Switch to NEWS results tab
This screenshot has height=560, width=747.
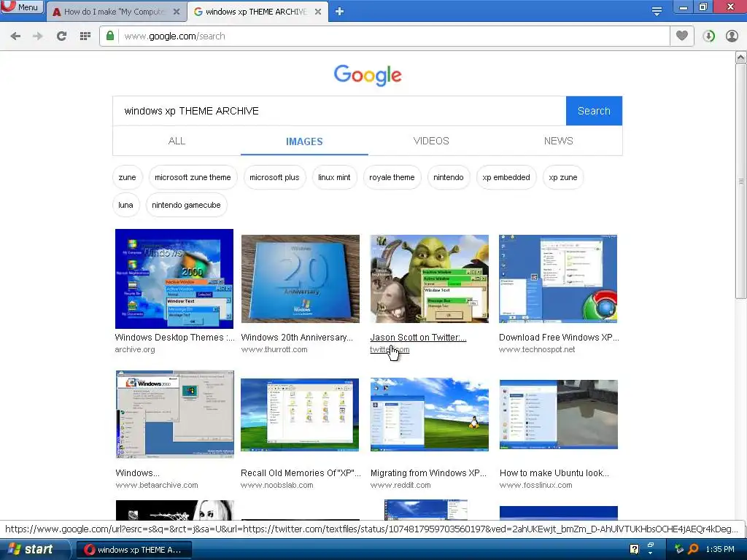pos(558,141)
